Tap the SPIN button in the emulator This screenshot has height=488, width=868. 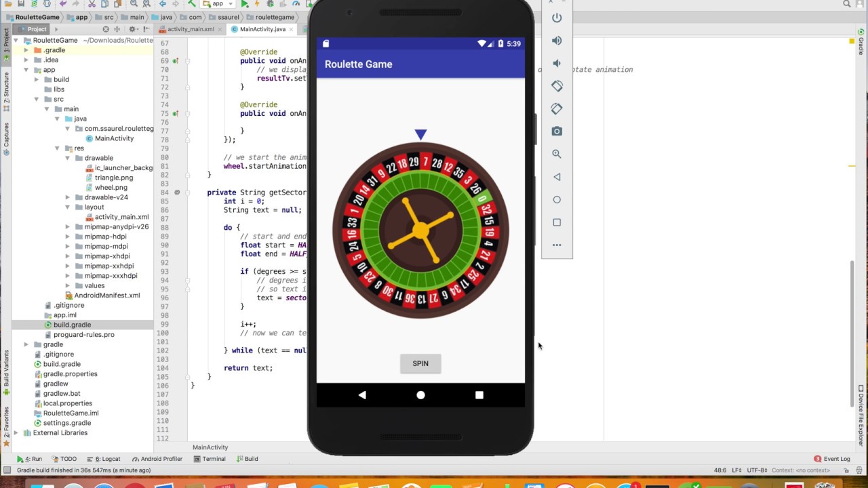point(420,363)
